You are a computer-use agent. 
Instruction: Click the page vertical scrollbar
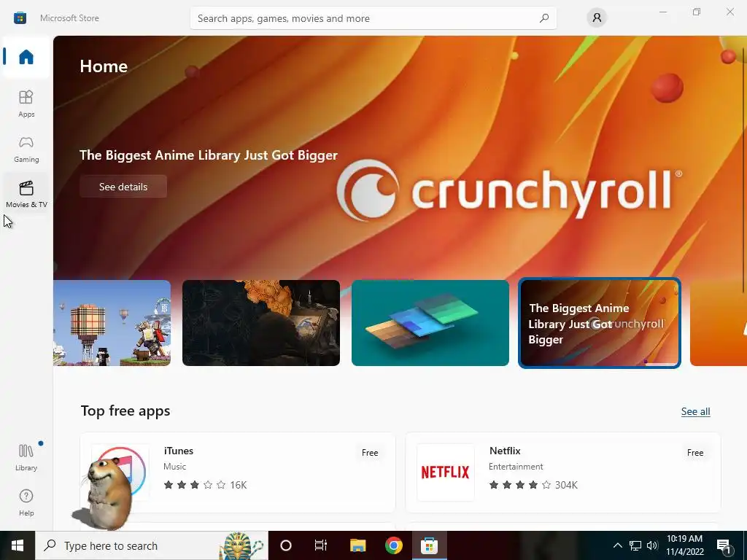pyautogui.click(x=743, y=169)
